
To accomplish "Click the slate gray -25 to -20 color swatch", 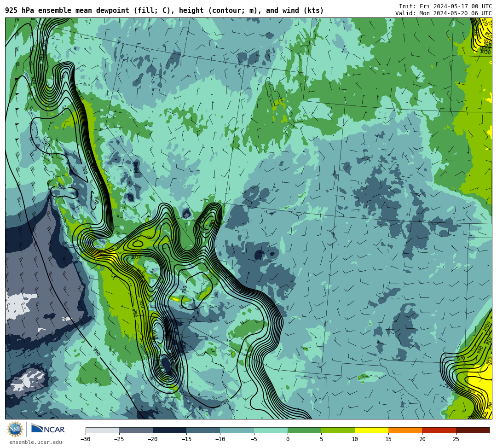I will (136, 430).
